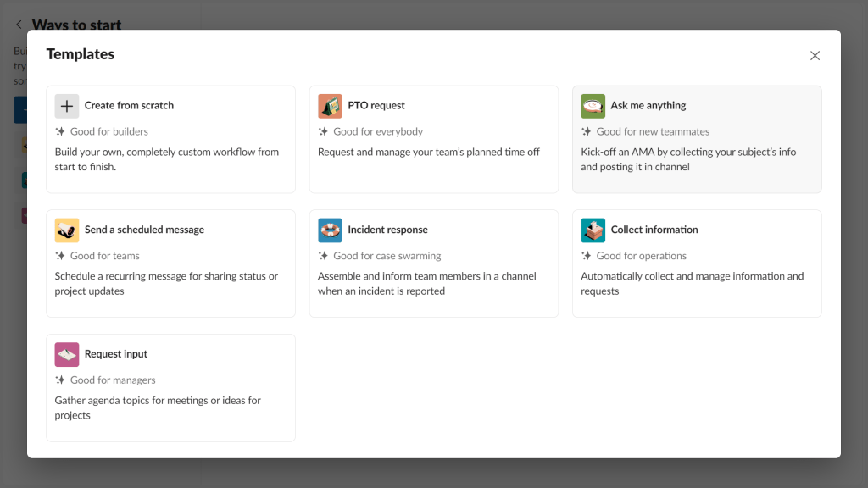Click the Request input envelope icon

[x=66, y=354]
